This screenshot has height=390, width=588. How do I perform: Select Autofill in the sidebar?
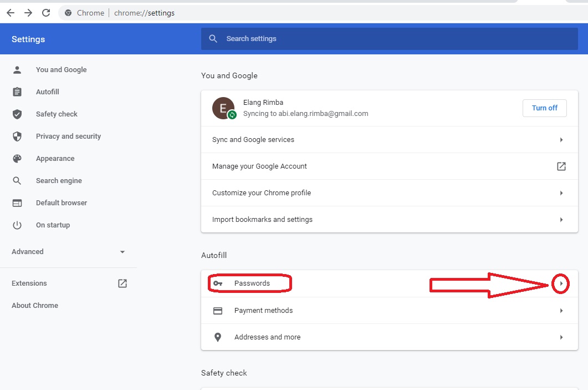coord(48,92)
